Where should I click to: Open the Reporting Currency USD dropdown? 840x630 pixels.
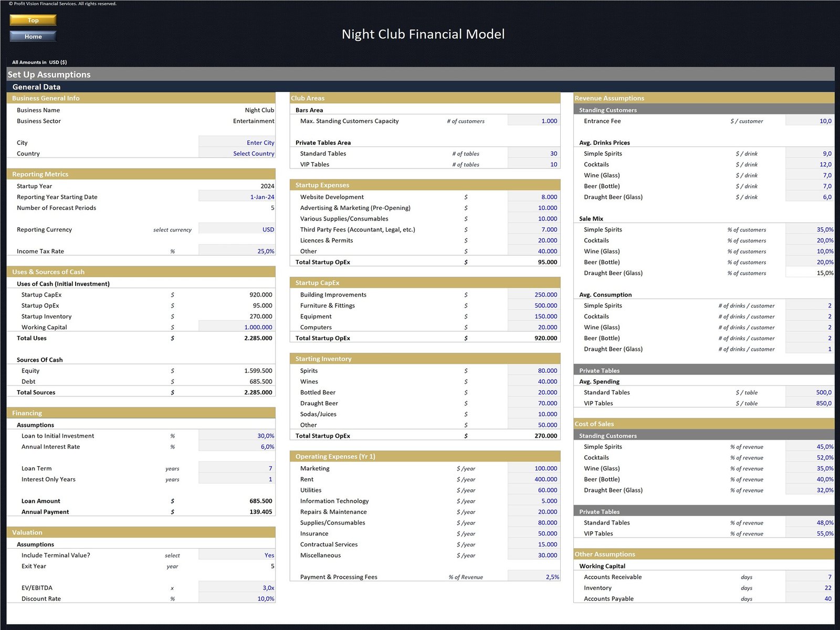tap(237, 230)
